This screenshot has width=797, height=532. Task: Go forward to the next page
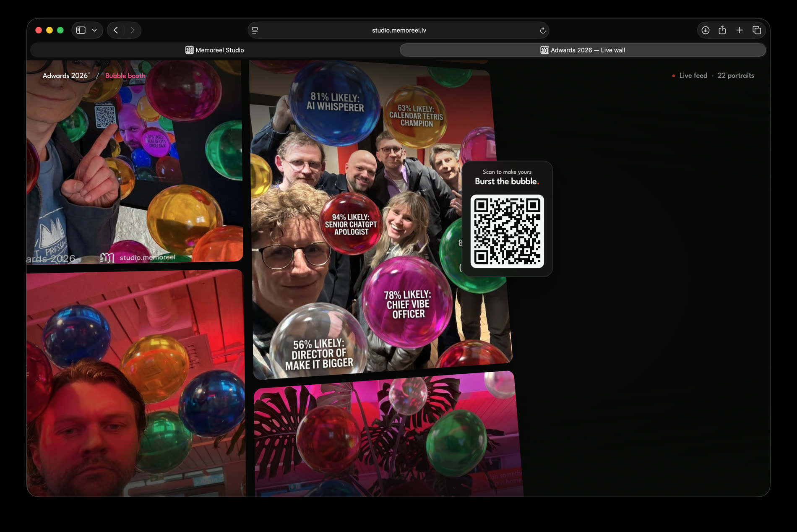click(133, 30)
